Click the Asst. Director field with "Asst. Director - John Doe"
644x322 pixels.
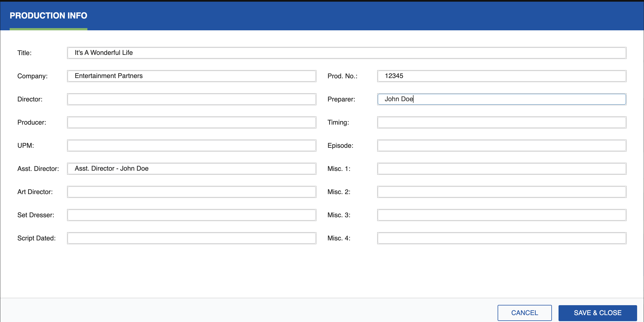(x=191, y=168)
